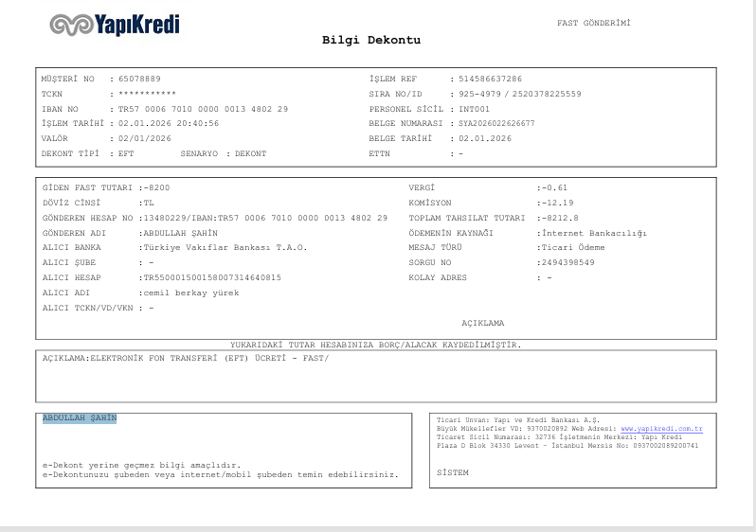Select the IBAN NO value TR57 0006 7010
Viewport: 756px width, 532px height.
(203, 109)
